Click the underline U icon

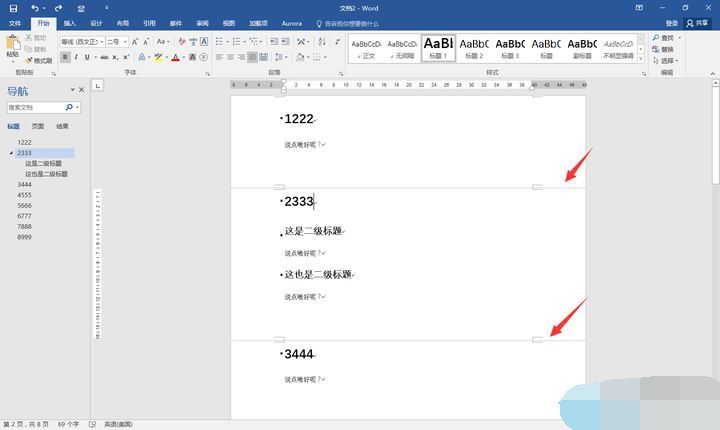pos(88,57)
